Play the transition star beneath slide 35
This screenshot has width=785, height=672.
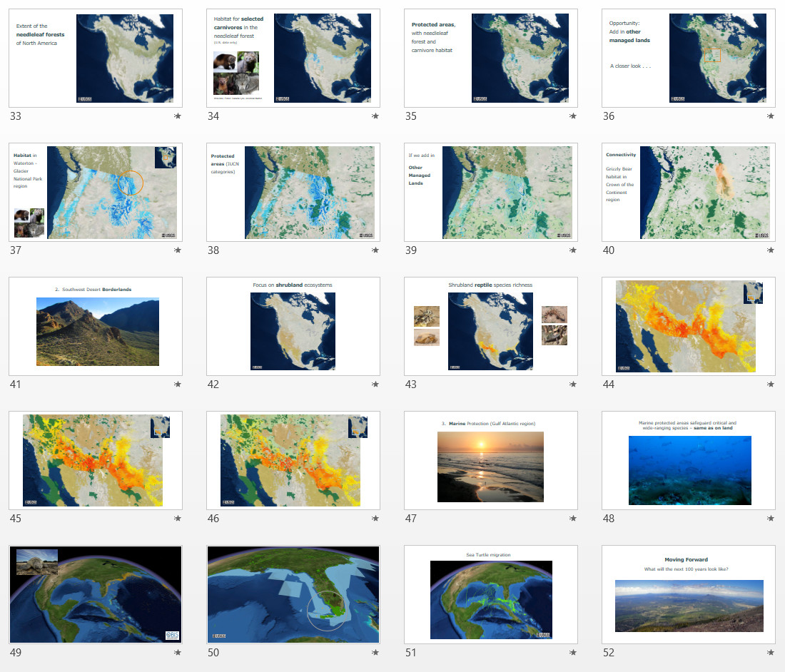573,116
